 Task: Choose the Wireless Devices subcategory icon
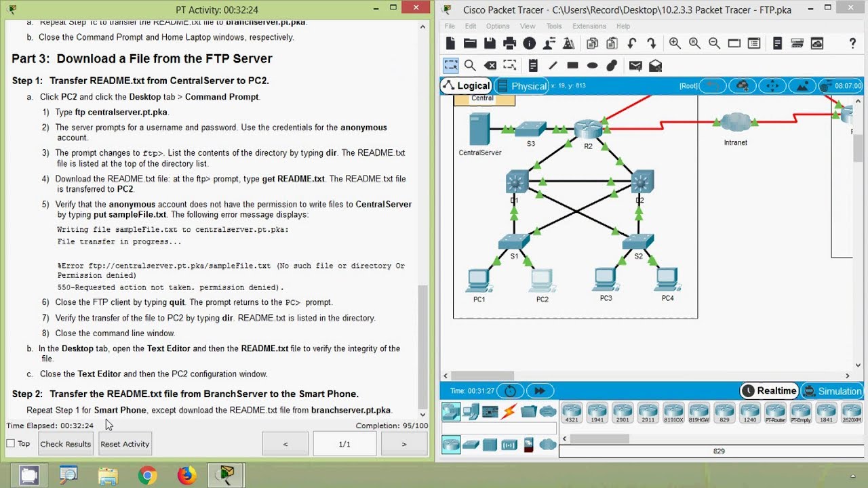509,445
